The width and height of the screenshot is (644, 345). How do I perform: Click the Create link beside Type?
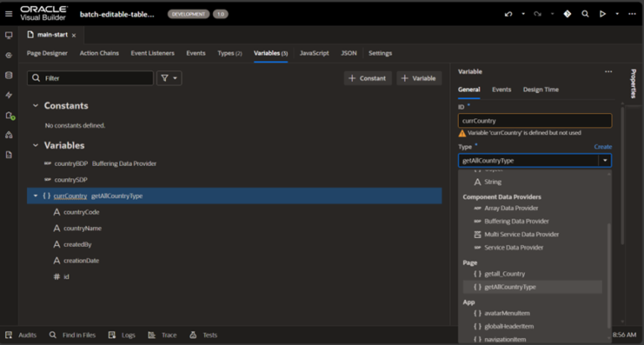tap(603, 147)
